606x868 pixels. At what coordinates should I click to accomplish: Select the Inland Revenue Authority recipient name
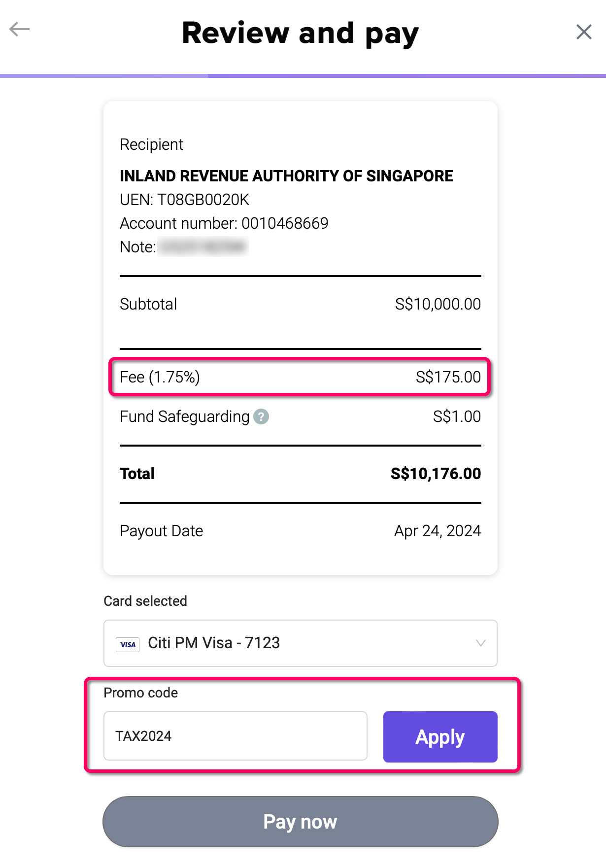tap(286, 176)
